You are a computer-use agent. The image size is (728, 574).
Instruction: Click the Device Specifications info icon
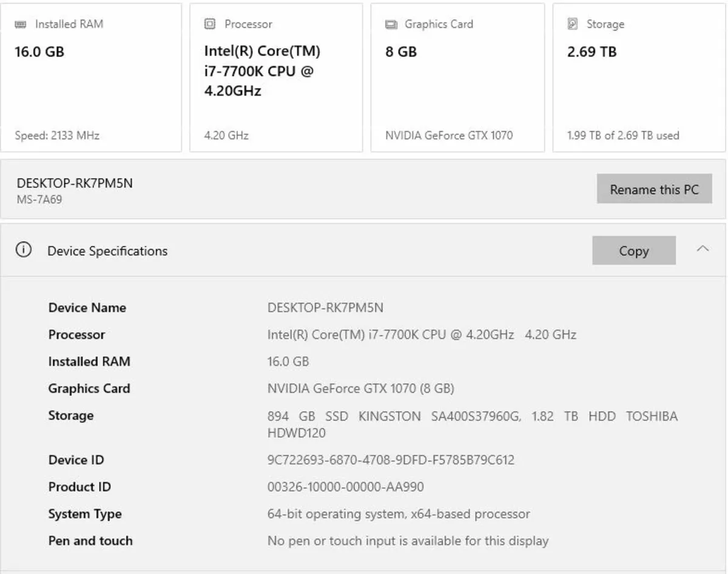coord(24,250)
